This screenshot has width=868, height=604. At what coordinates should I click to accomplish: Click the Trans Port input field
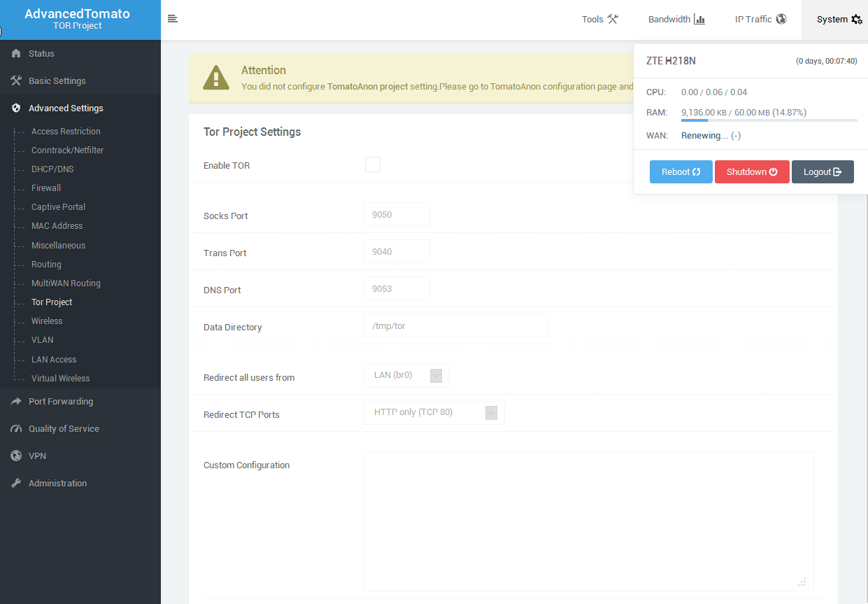tap(397, 251)
